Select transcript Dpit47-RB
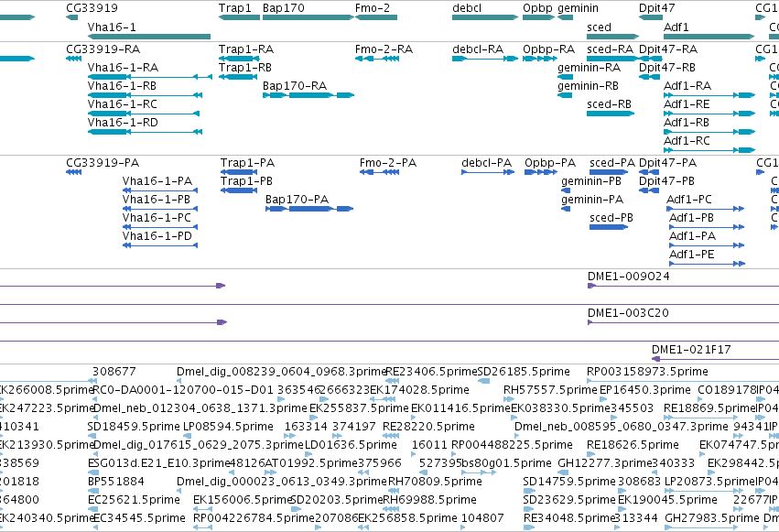The height and width of the screenshot is (532, 779). [667, 68]
